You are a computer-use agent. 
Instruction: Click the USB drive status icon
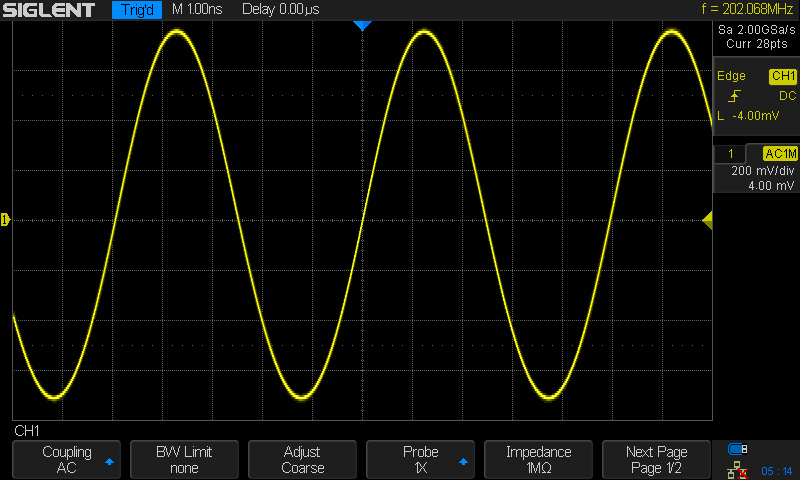coord(738,448)
